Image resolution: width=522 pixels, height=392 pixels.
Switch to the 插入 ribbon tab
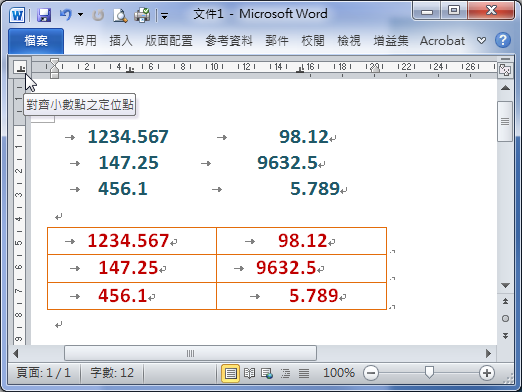(121, 41)
